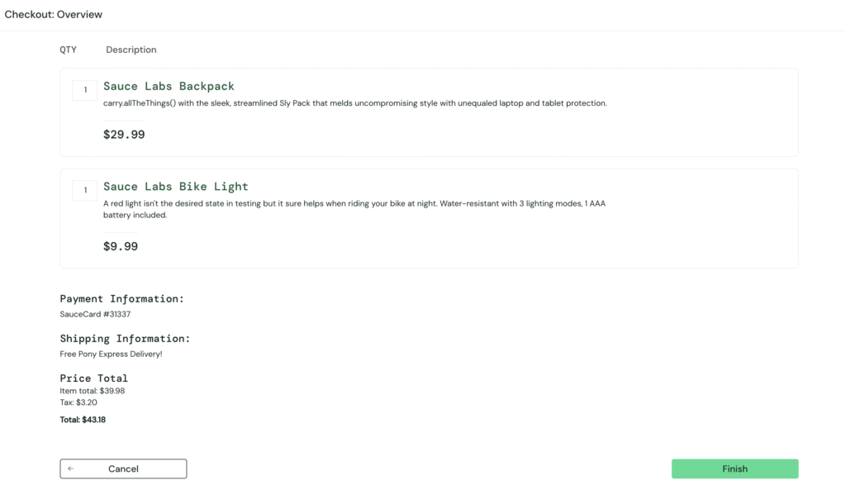The height and width of the screenshot is (504, 846).
Task: Click the Shipping Information heading
Action: 125,339
